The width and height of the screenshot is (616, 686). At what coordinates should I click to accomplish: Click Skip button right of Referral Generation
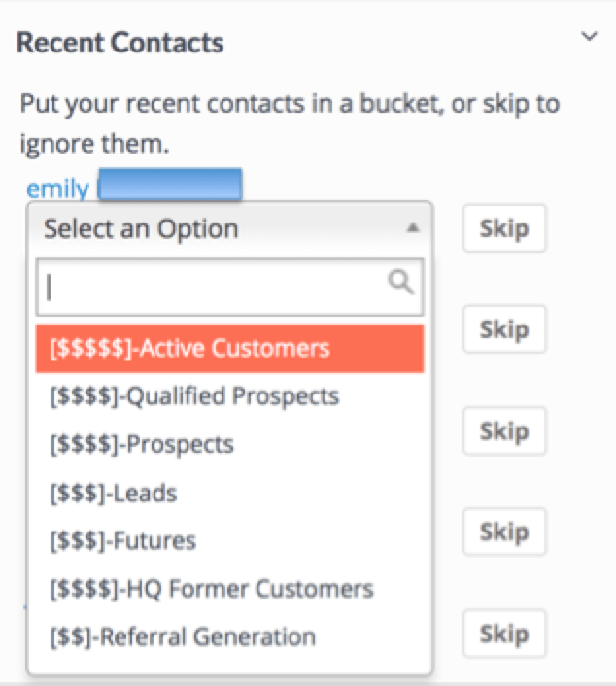(504, 634)
